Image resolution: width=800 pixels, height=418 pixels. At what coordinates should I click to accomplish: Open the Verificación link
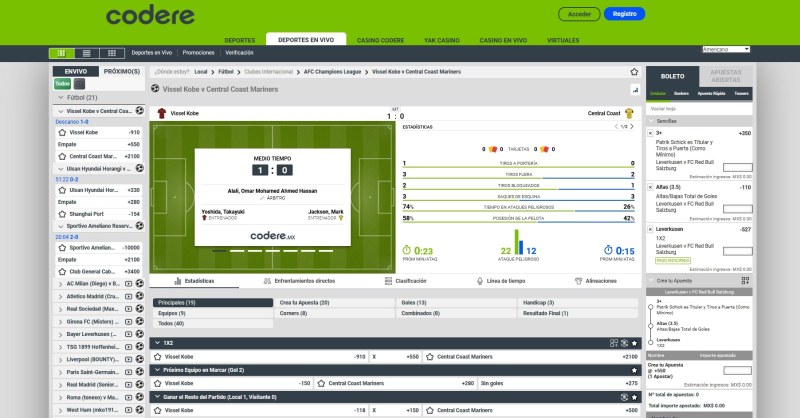coord(239,53)
